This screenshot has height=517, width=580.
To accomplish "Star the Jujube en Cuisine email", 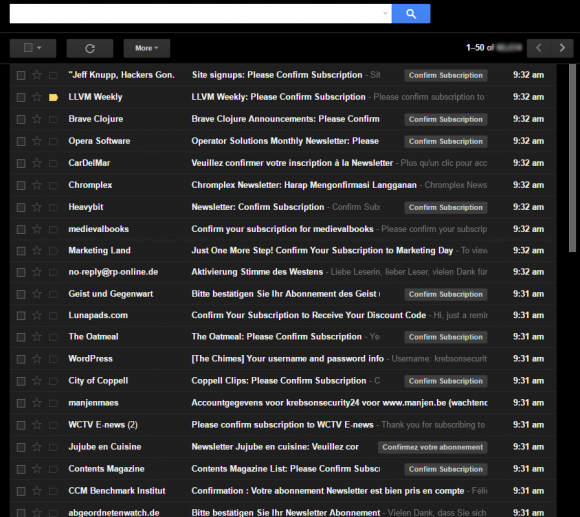I will (x=37, y=447).
